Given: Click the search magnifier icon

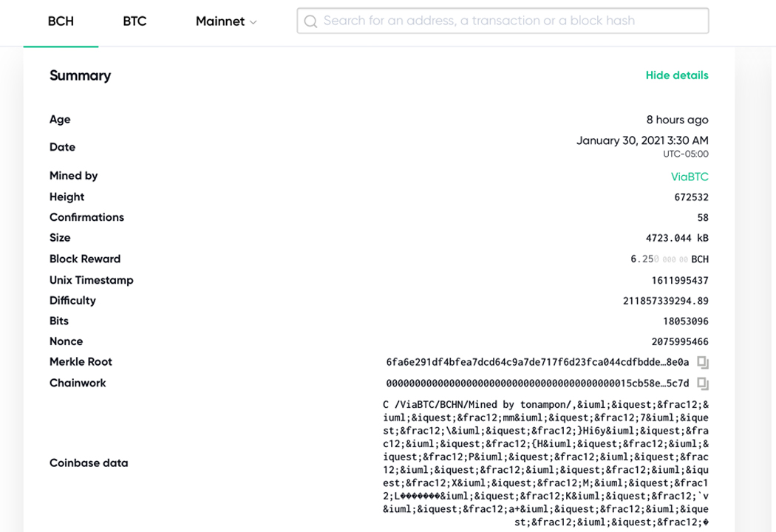Looking at the screenshot, I should pos(310,21).
